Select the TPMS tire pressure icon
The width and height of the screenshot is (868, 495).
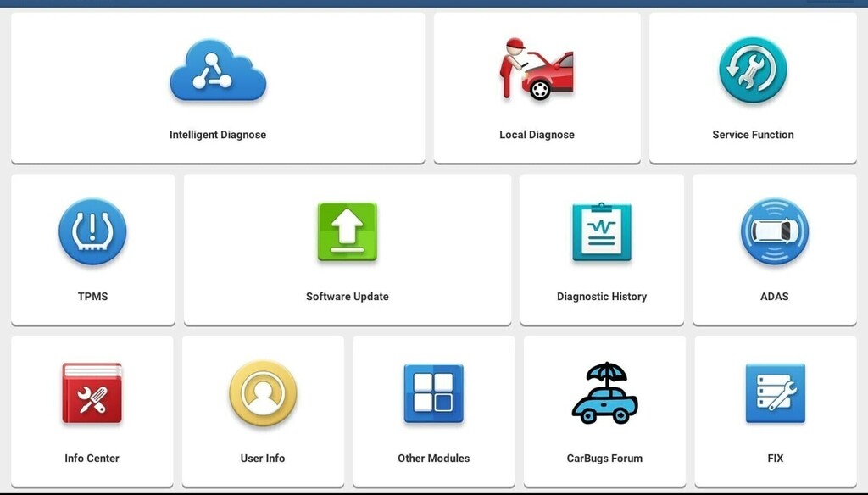[92, 231]
